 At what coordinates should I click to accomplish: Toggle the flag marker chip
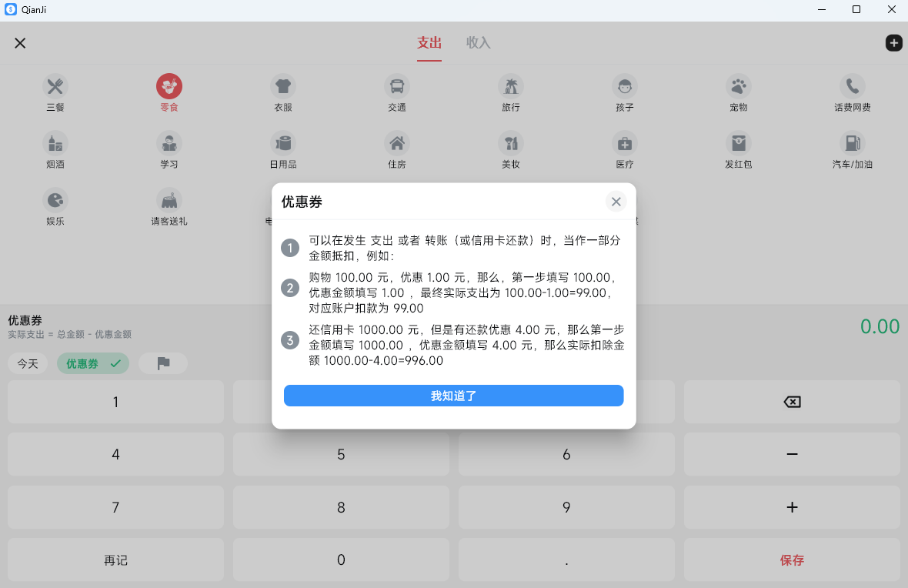(x=163, y=363)
